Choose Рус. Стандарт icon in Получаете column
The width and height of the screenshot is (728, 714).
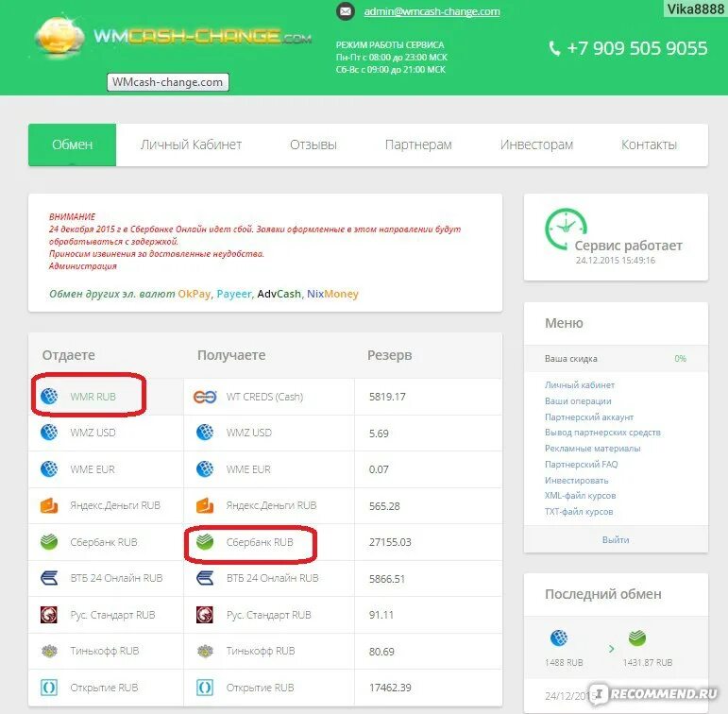205,615
